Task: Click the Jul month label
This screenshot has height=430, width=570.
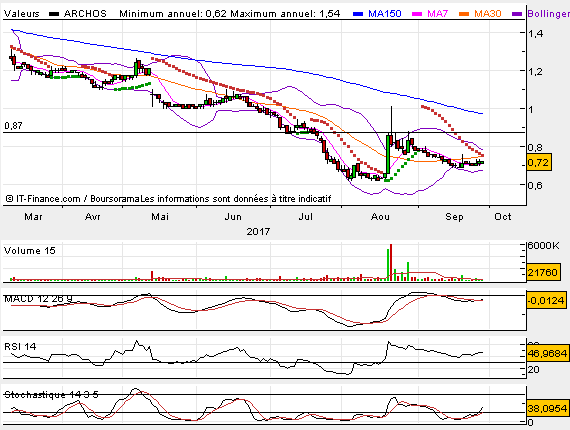Action: click(x=306, y=217)
